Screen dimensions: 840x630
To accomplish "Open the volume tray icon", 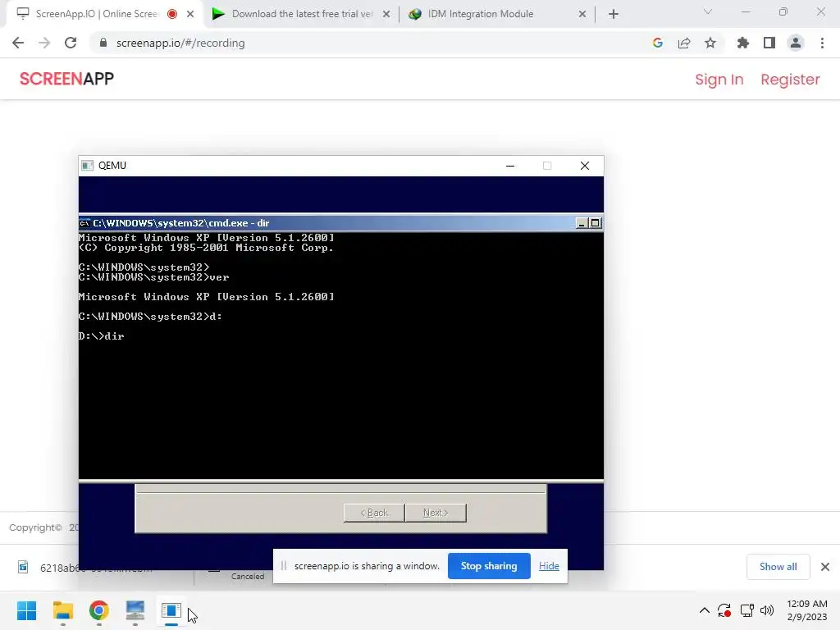I will click(767, 610).
